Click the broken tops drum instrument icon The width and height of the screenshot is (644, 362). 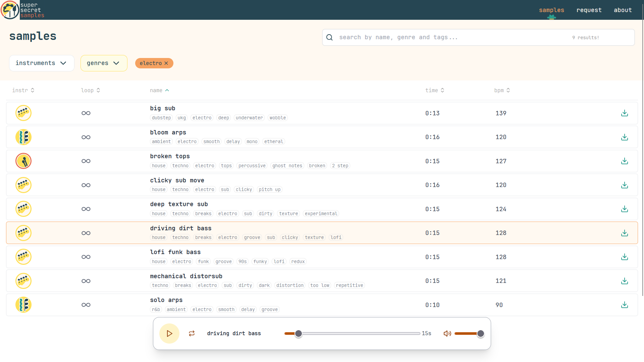(23, 161)
